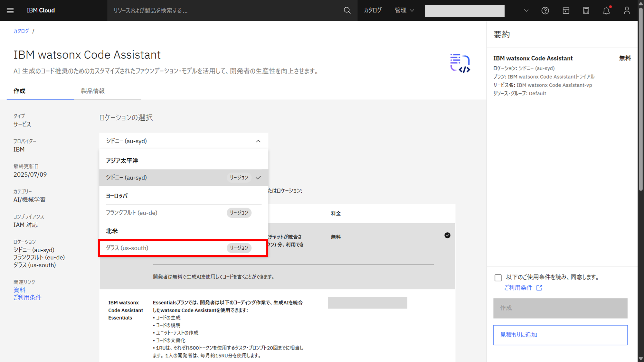The width and height of the screenshot is (644, 362).
Task: Click the watsonx Code Assistant logo
Action: pos(460,63)
